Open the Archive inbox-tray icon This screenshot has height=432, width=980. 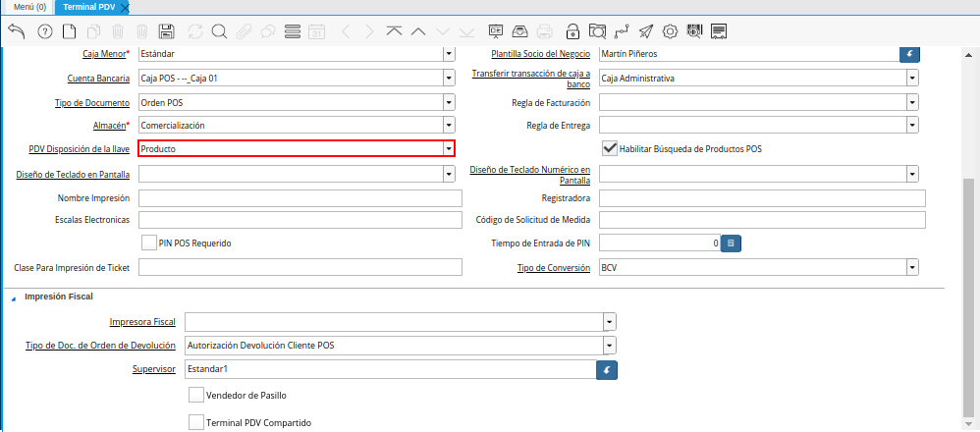(520, 31)
